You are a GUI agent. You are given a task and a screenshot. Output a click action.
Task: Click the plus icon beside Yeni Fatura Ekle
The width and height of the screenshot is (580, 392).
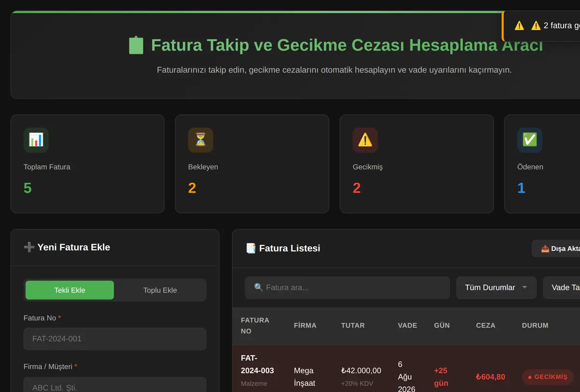tap(29, 247)
